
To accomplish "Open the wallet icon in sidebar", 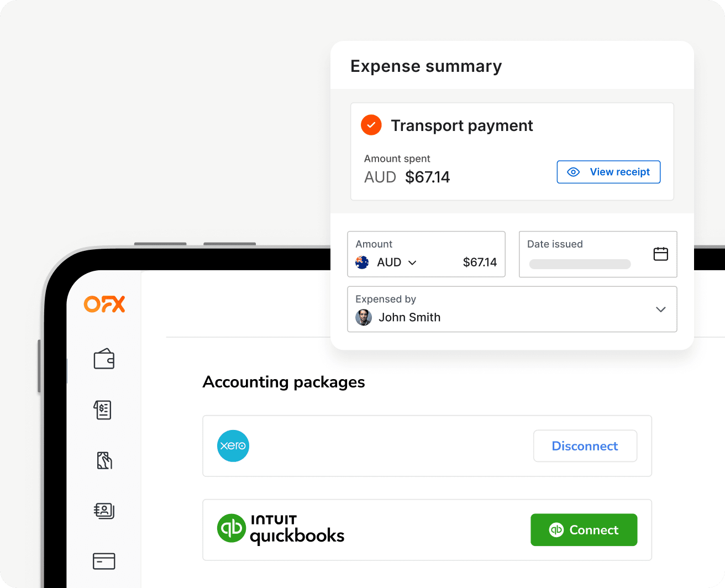I will (x=104, y=359).
